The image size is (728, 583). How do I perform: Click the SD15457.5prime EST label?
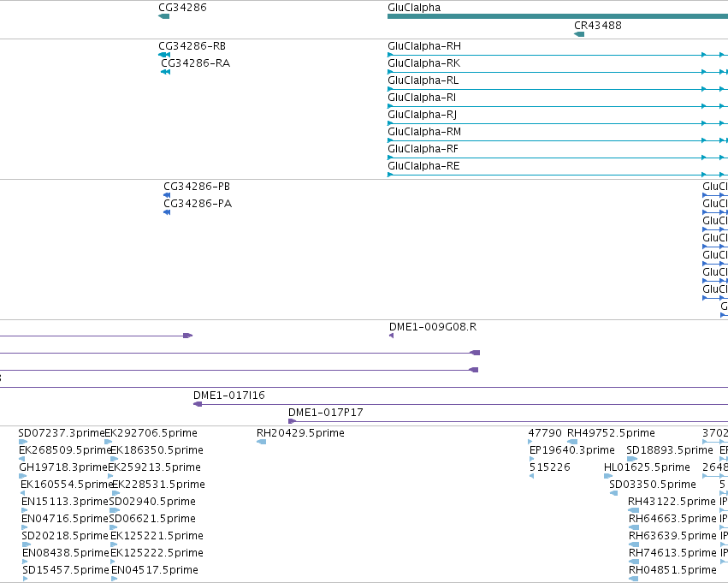pyautogui.click(x=66, y=570)
